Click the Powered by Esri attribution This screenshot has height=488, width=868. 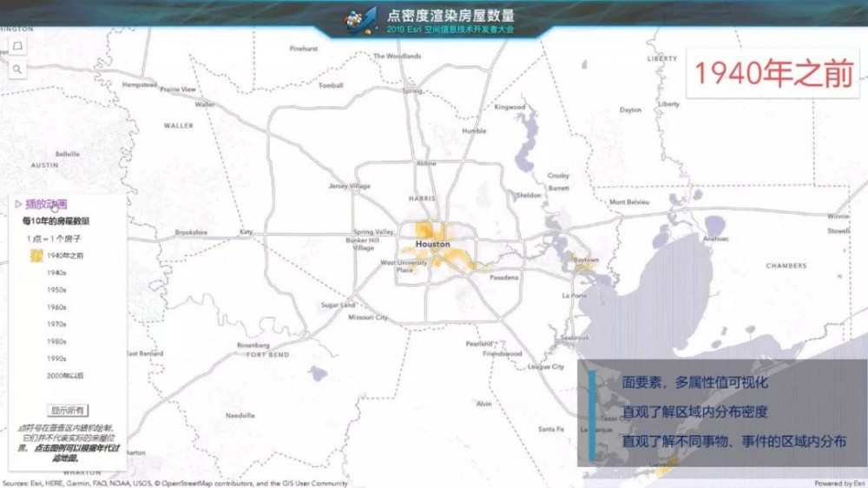840,484
